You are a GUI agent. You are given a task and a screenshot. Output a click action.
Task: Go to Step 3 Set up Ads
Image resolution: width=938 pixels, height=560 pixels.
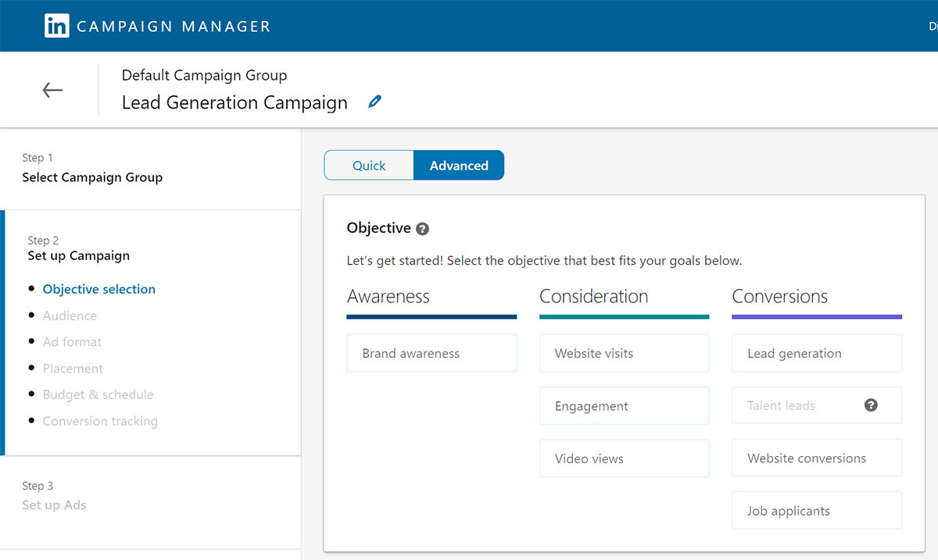54,505
